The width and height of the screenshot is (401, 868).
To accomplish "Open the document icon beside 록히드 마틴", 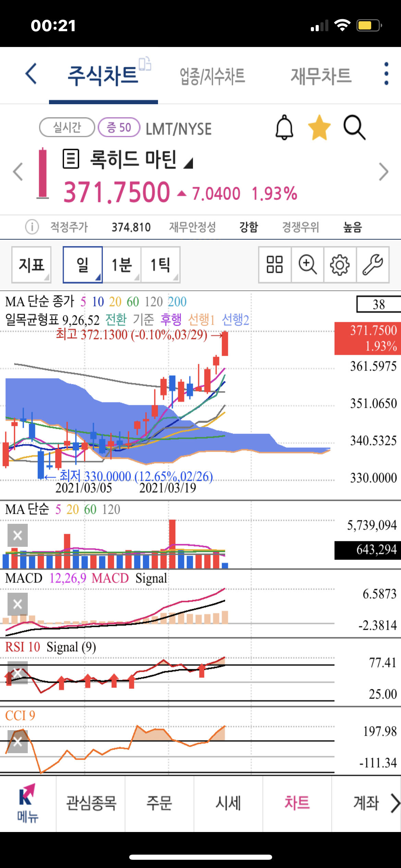I will coord(71,159).
